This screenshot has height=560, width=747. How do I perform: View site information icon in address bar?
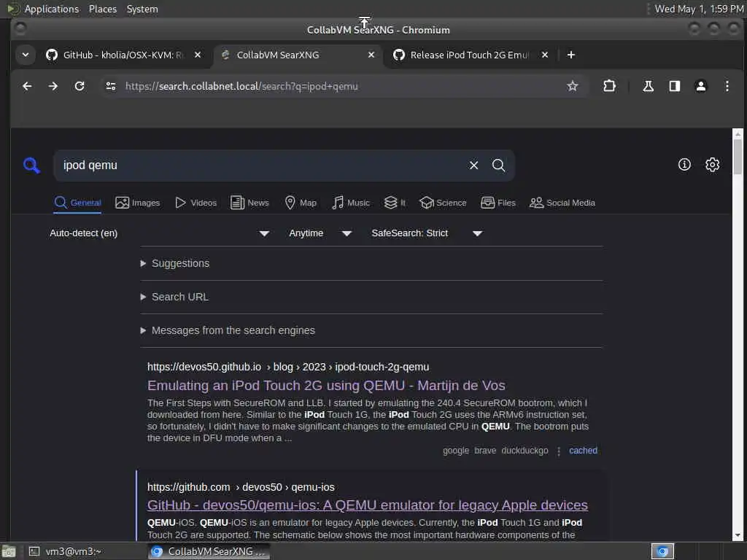[x=111, y=86]
